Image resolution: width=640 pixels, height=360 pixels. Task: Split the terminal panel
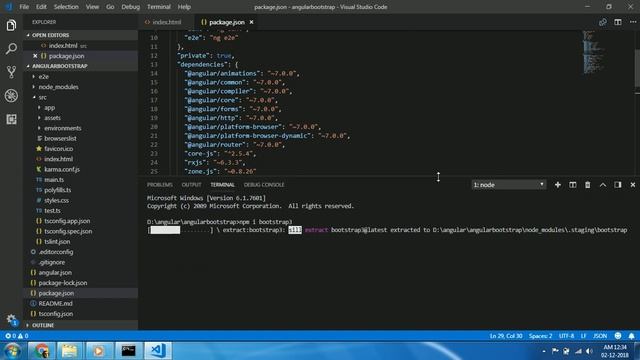573,185
